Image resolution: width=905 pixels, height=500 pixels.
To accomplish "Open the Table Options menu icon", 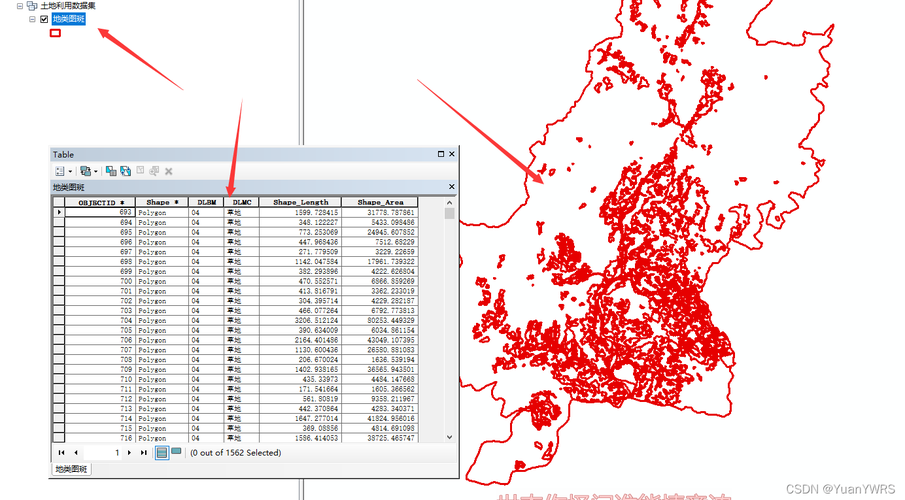I will (x=59, y=171).
